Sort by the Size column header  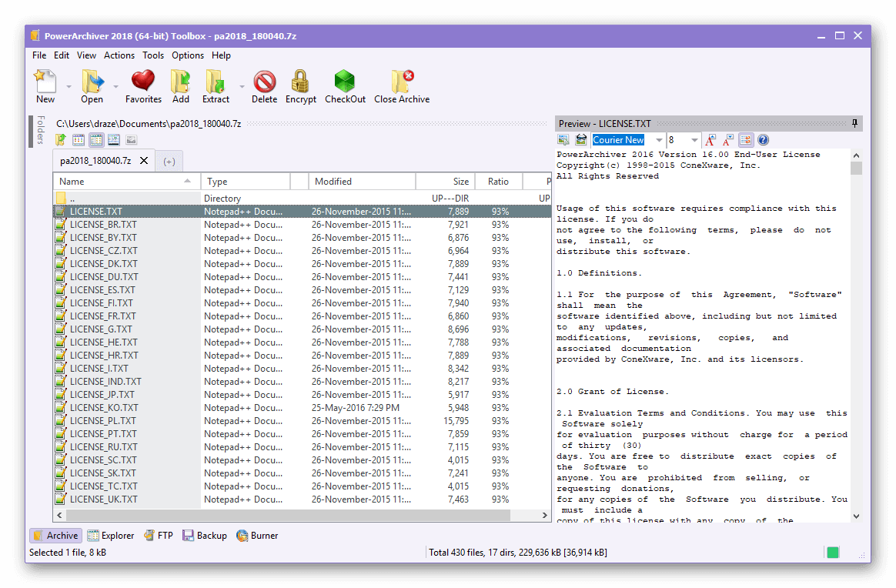[x=445, y=181]
